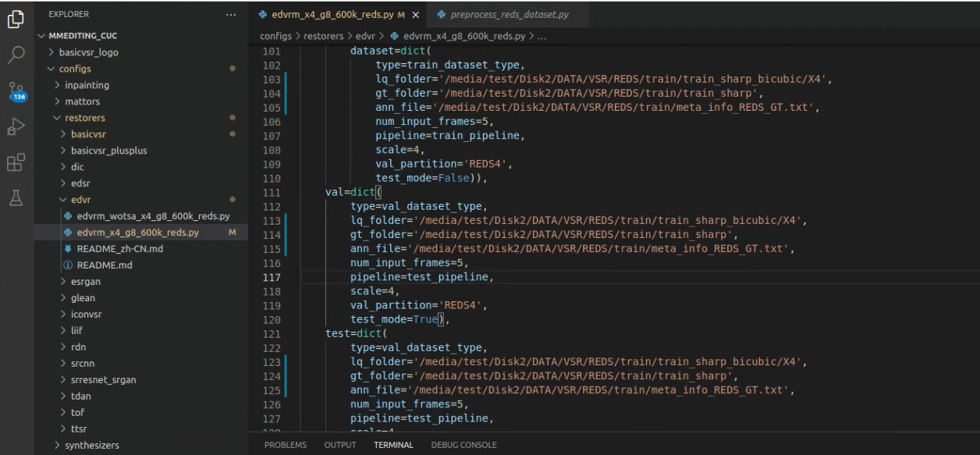
Task: Open the Explorer view in activity bar
Action: coord(16,20)
